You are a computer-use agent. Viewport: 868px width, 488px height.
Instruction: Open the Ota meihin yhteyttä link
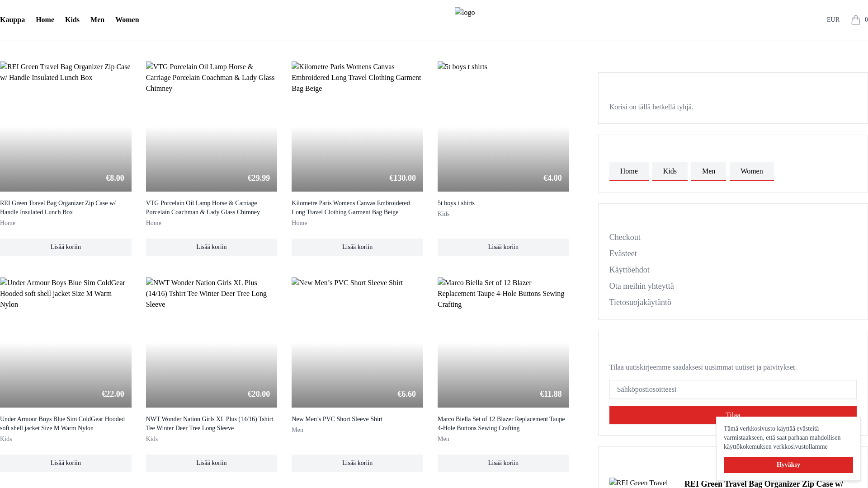642,286
